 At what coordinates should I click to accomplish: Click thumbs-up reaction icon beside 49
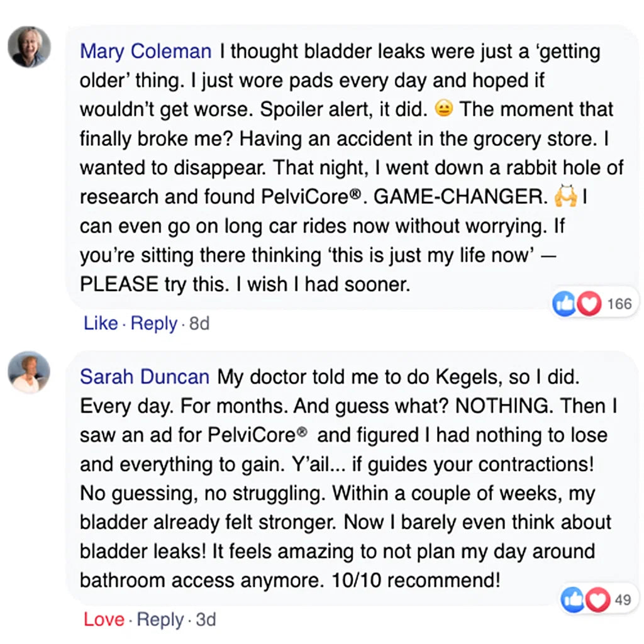pyautogui.click(x=571, y=600)
